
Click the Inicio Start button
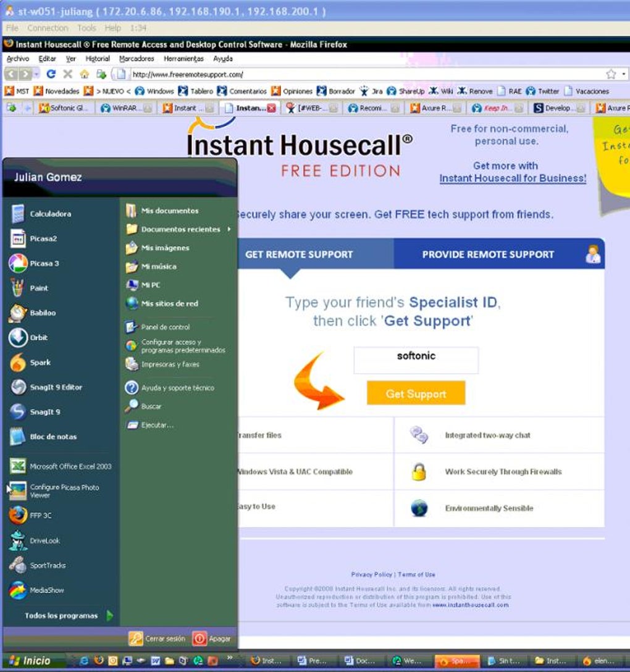click(30, 660)
